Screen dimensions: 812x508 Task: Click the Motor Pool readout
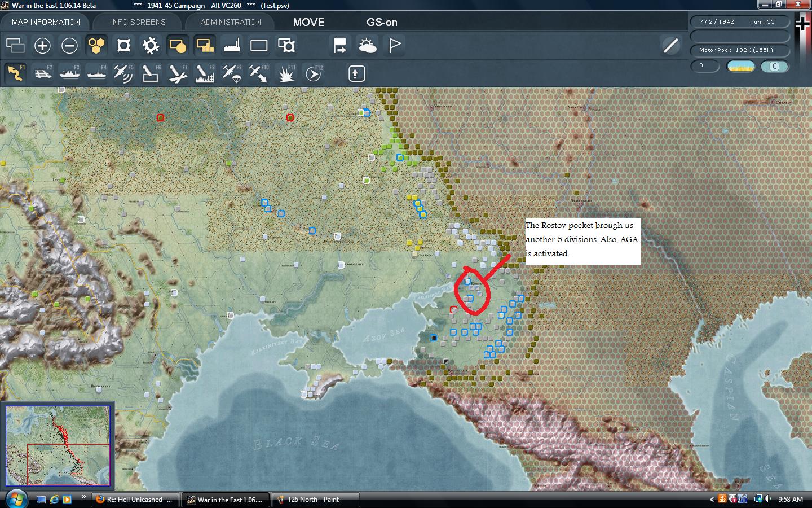click(x=739, y=50)
